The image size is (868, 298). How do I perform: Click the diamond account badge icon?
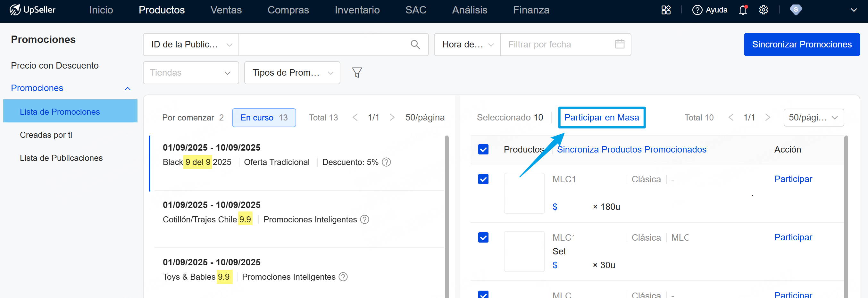point(796,10)
